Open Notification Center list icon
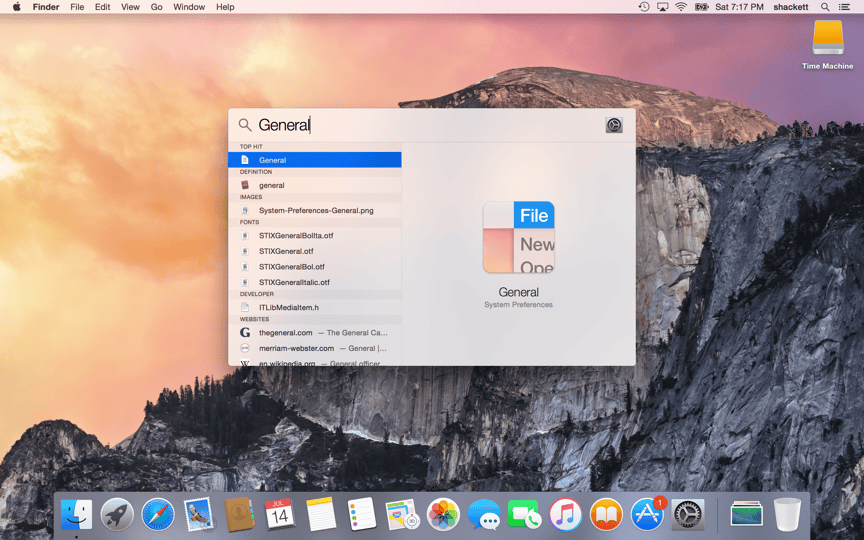864x540 pixels. [x=844, y=7]
